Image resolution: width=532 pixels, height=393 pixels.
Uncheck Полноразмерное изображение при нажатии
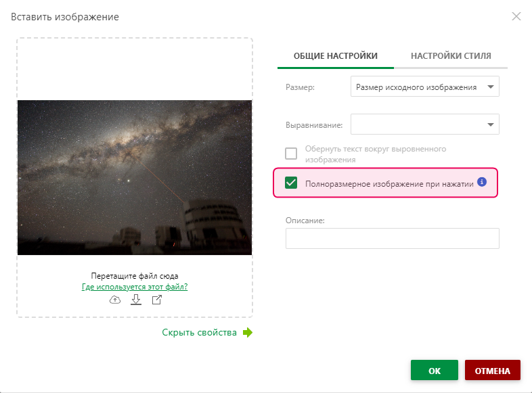[292, 183]
